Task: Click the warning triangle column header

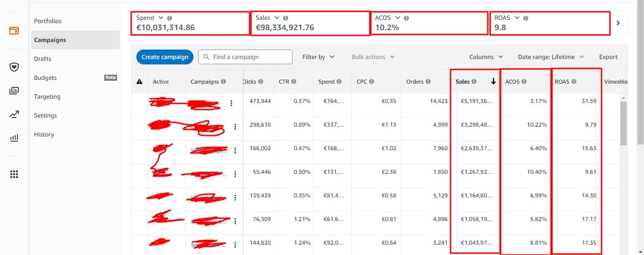Action: [x=139, y=82]
